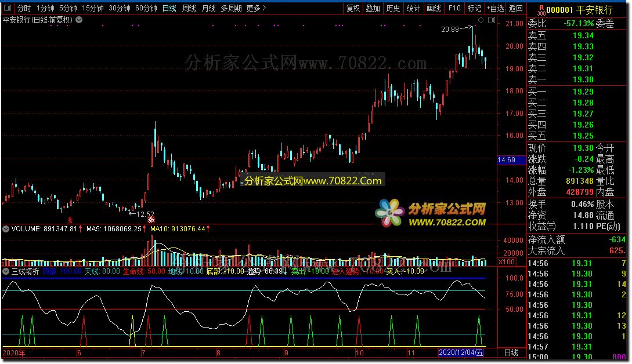Image resolution: width=632 pixels, height=364 pixels.
Task: Click the 返回 back button
Action: [515, 8]
